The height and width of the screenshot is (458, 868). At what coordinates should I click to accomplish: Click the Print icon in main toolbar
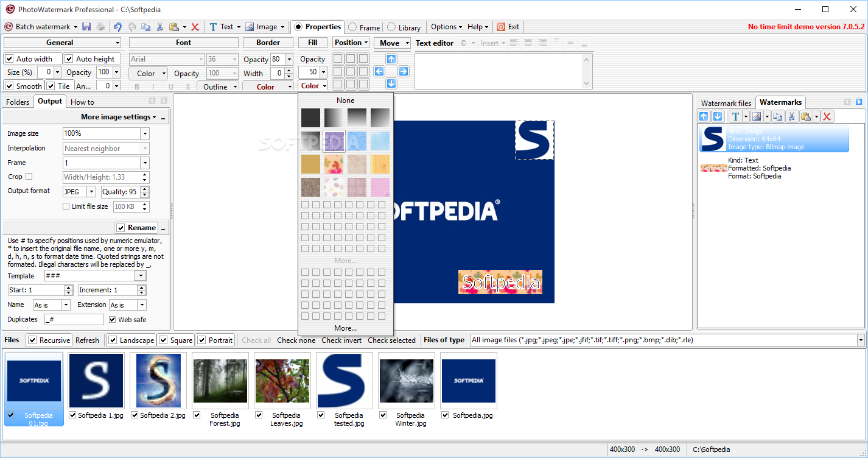coord(100,27)
